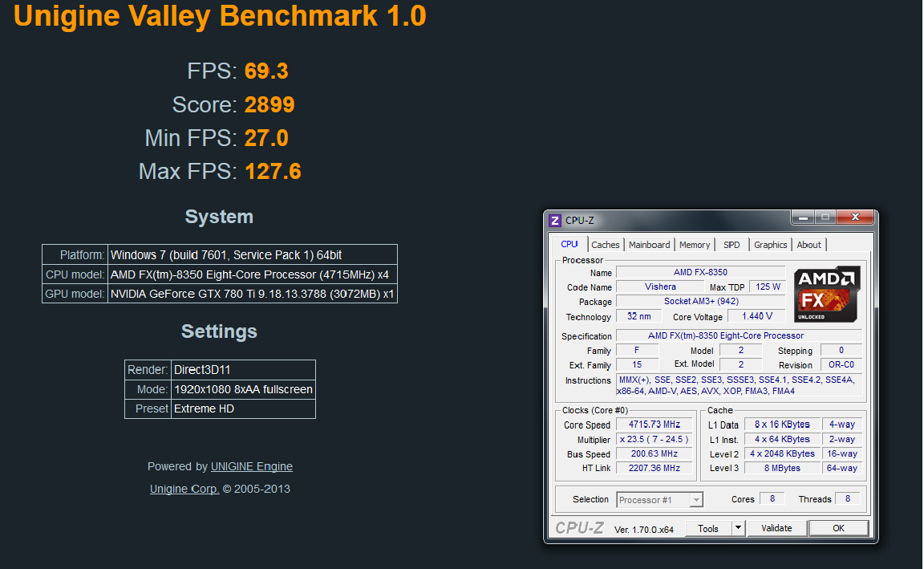Click the Revision value OR-C0
Viewport: 924px width, 569px height.
[x=841, y=365]
